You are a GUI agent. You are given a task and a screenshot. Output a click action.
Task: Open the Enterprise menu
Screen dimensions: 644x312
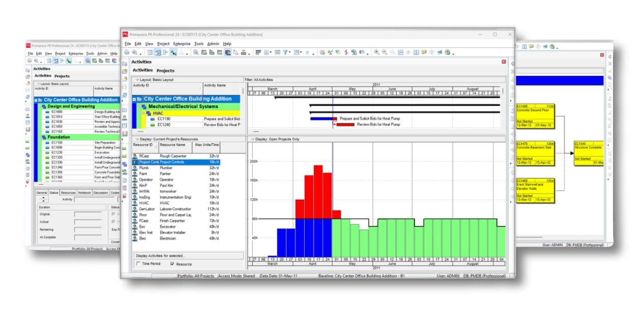click(181, 44)
